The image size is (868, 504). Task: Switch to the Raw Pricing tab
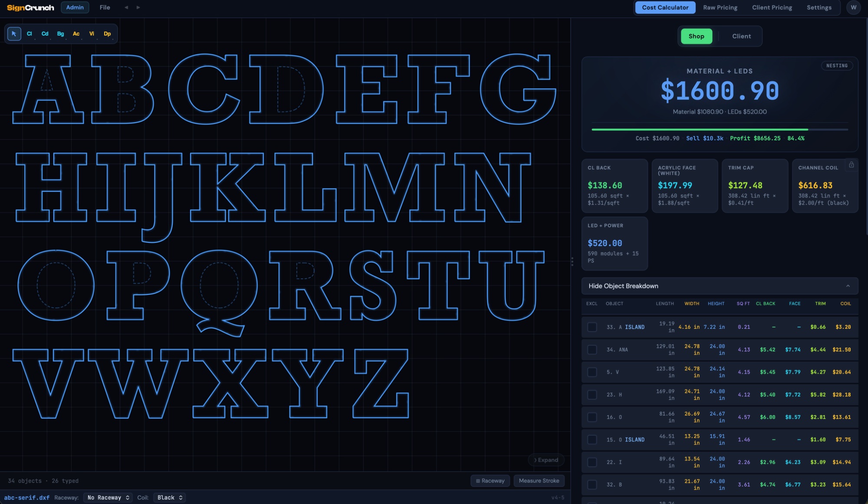click(720, 7)
